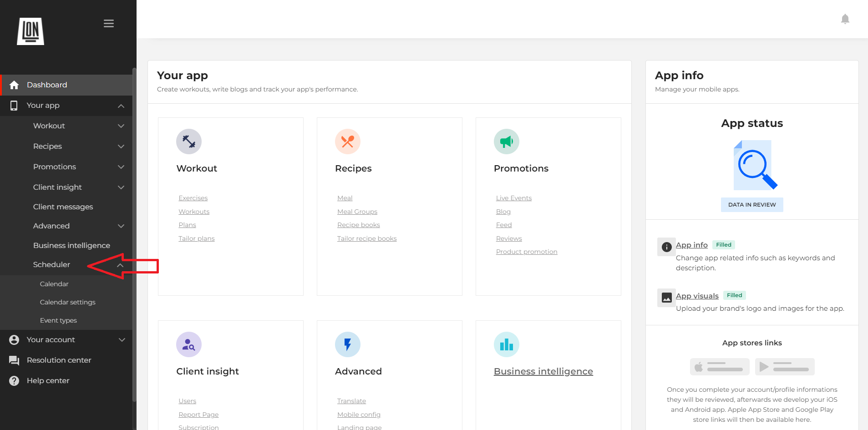The image size is (868, 430).
Task: Open the Tailor recipe books link
Action: click(x=366, y=238)
